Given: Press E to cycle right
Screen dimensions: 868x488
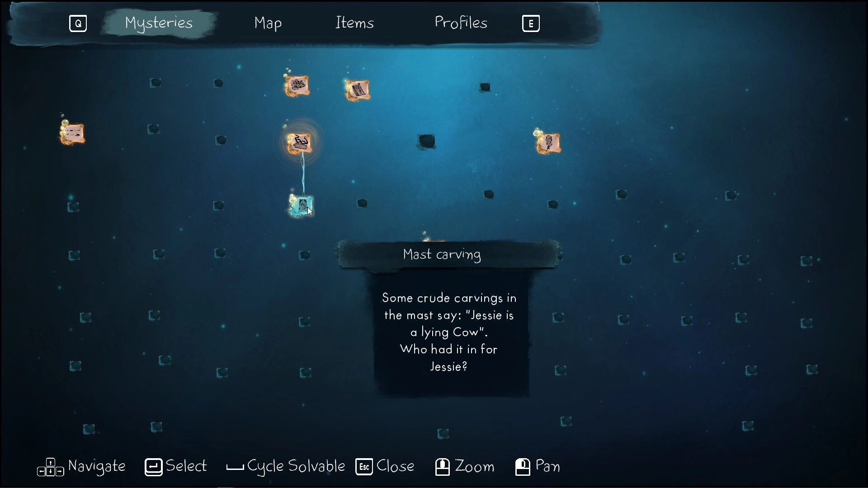Looking at the screenshot, I should (x=530, y=23).
